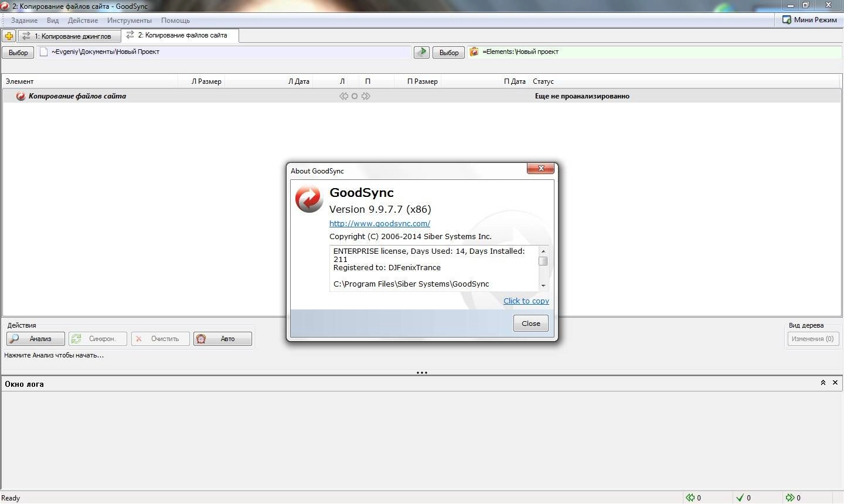Select left-to-right arrows in job row
Image resolution: width=844 pixels, height=504 pixels.
366,96
